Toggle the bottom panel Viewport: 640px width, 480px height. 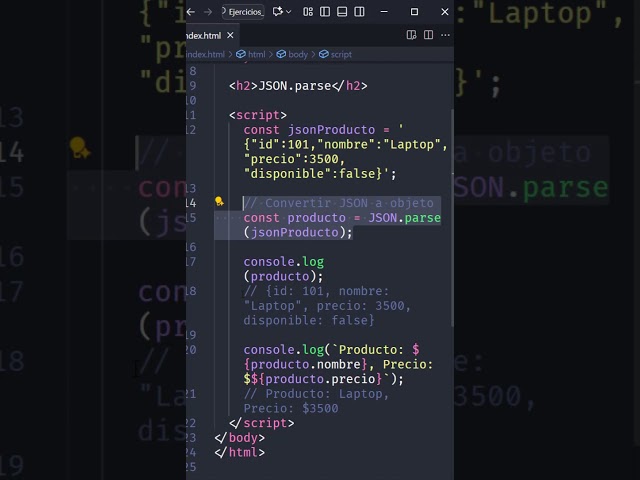[x=342, y=12]
